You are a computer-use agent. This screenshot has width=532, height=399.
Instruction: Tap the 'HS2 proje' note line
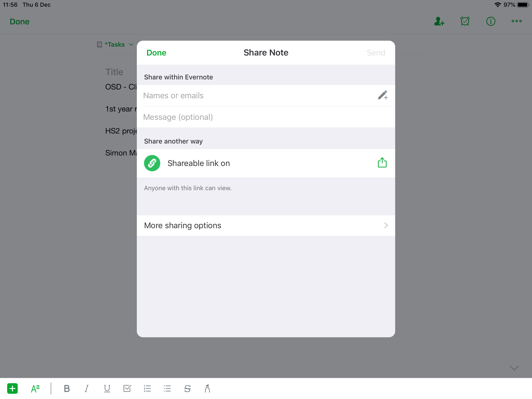click(x=121, y=131)
